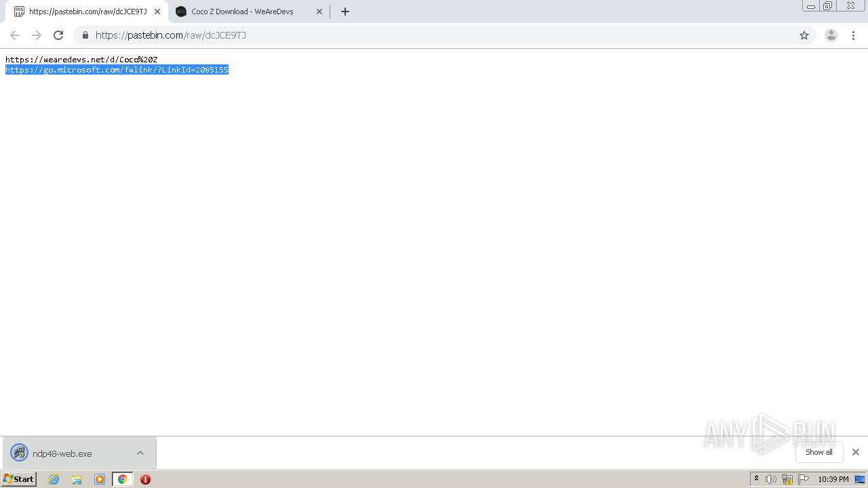Go back to previous page
The image size is (868, 488).
pos(15,35)
